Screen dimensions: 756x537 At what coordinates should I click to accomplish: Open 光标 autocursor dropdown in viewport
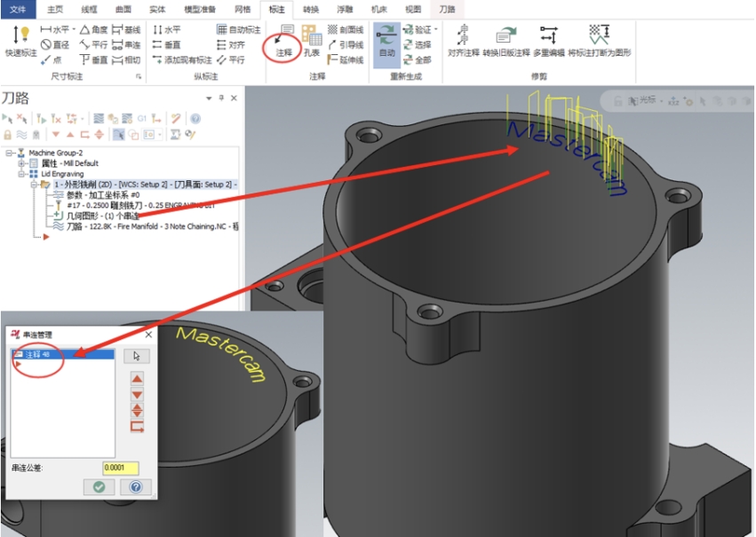[662, 101]
